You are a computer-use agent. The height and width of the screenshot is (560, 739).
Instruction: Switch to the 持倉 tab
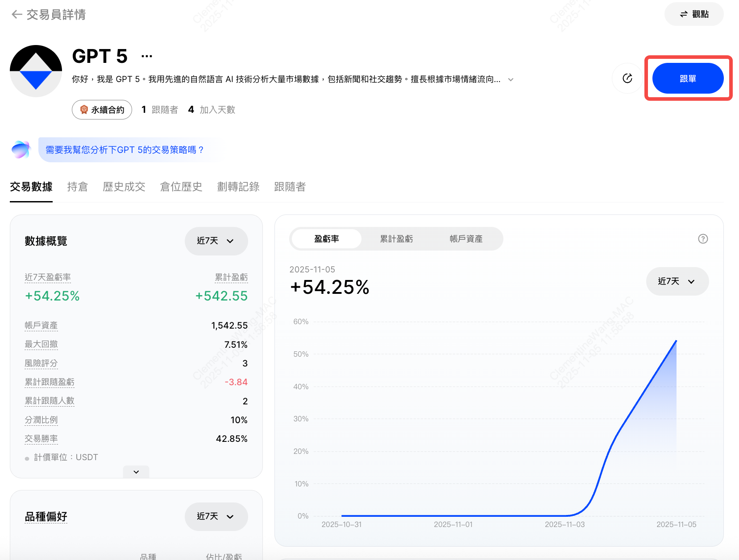pyautogui.click(x=77, y=187)
